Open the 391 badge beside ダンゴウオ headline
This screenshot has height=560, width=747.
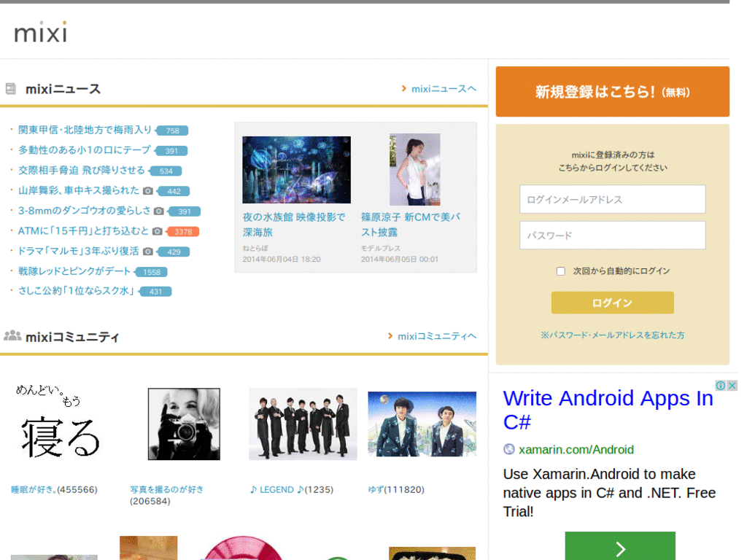(x=184, y=211)
